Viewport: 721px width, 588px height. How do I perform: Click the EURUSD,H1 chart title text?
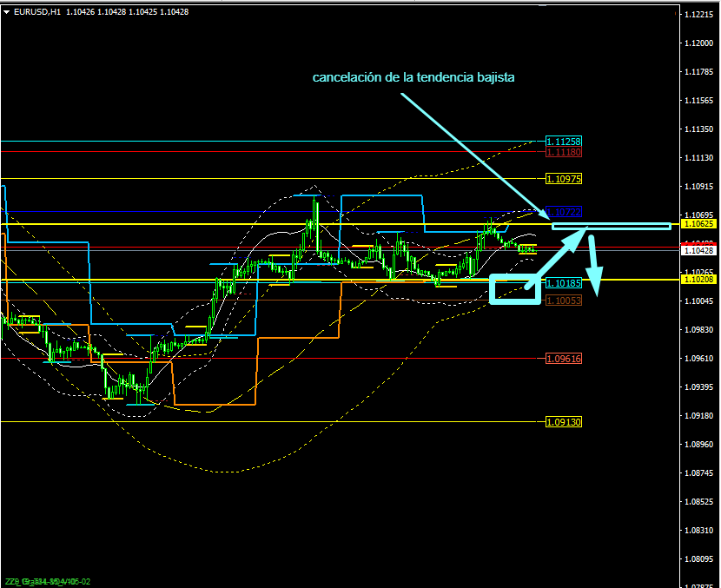pos(38,11)
